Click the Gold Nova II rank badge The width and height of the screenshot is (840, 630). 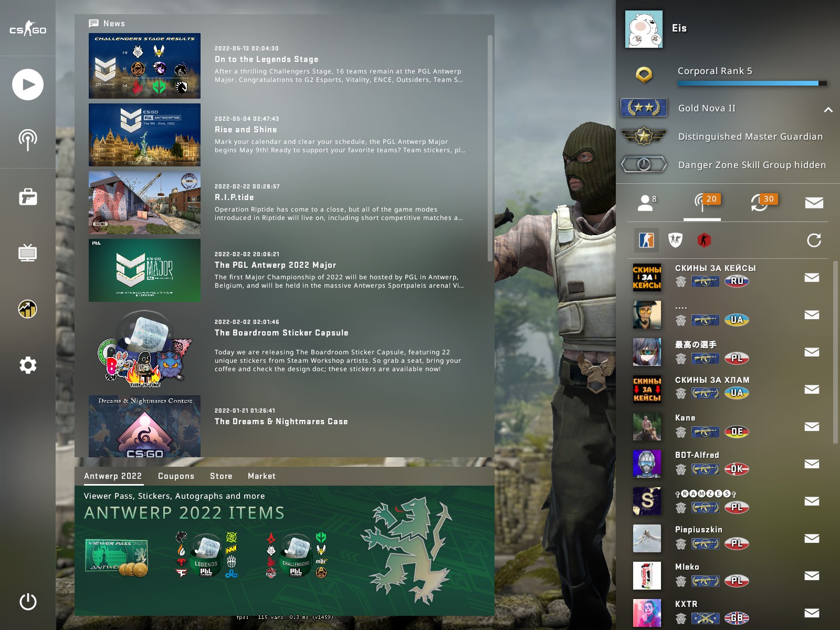[644, 108]
